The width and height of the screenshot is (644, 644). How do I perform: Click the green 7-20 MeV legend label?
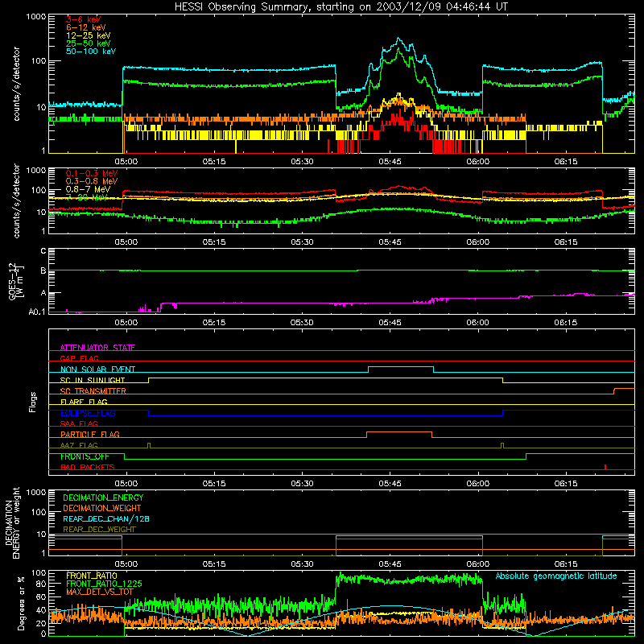click(x=87, y=197)
